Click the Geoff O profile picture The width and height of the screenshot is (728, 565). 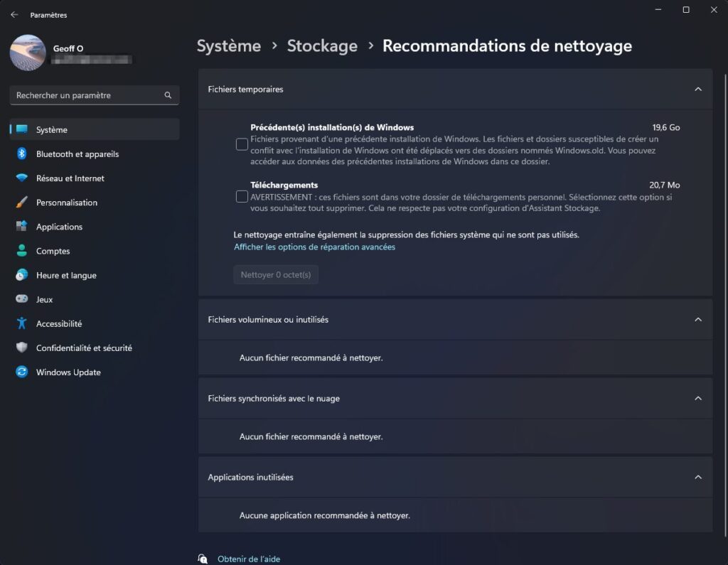click(x=28, y=53)
